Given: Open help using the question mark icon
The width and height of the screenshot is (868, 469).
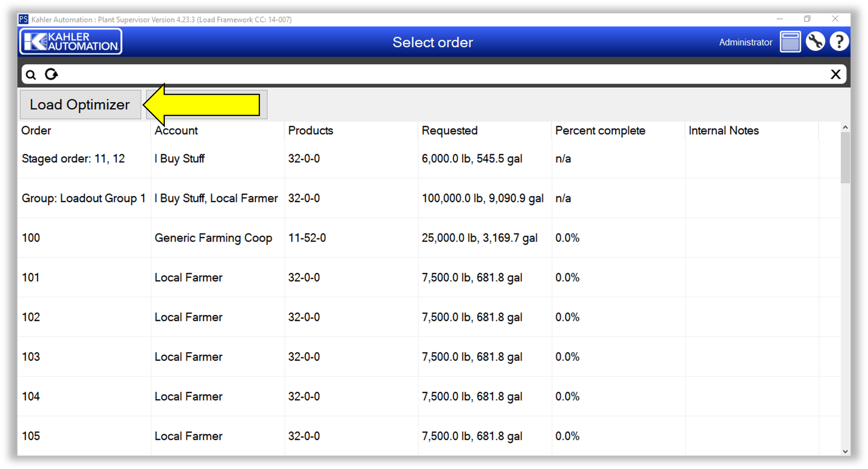Looking at the screenshot, I should pyautogui.click(x=839, y=41).
